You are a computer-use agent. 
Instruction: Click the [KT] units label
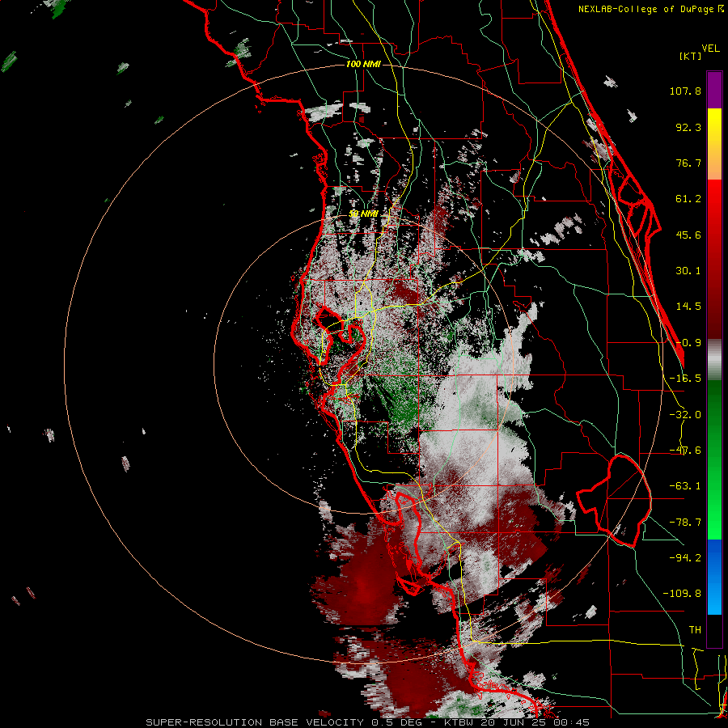[x=691, y=56]
